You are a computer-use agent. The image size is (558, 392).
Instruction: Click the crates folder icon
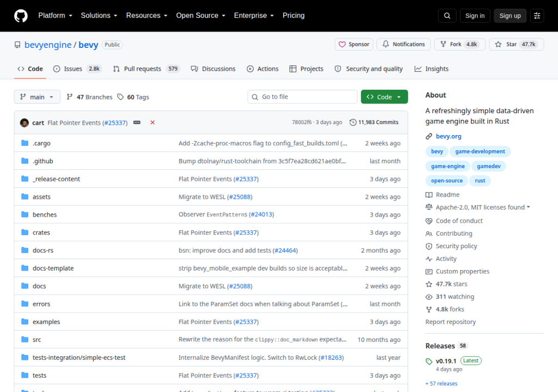[25, 232]
